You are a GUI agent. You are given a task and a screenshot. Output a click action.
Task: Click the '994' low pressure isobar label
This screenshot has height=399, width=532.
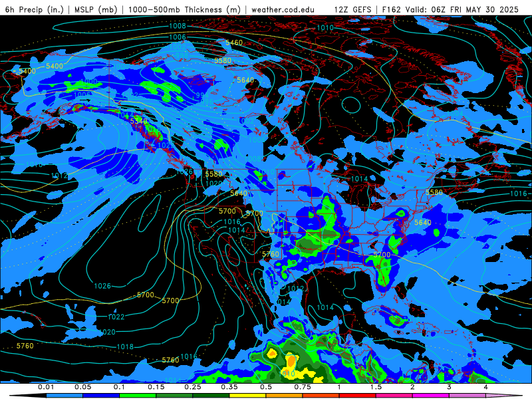pos(202,95)
